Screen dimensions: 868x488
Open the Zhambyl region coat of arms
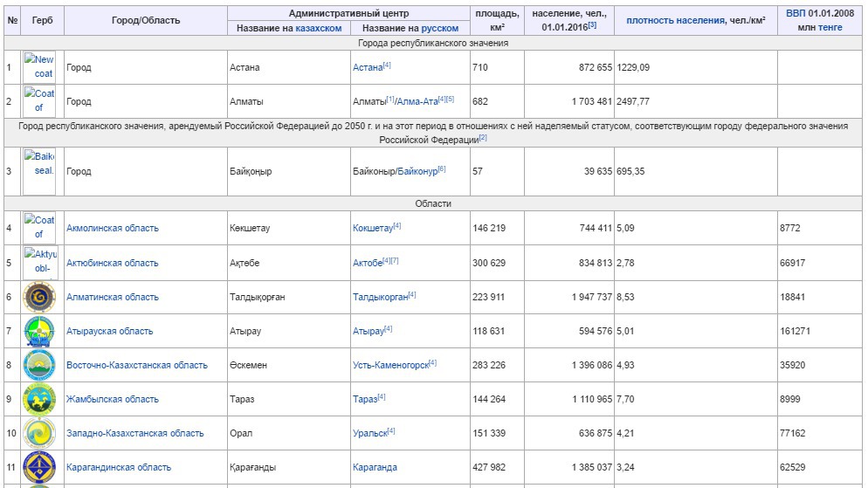[x=39, y=399]
